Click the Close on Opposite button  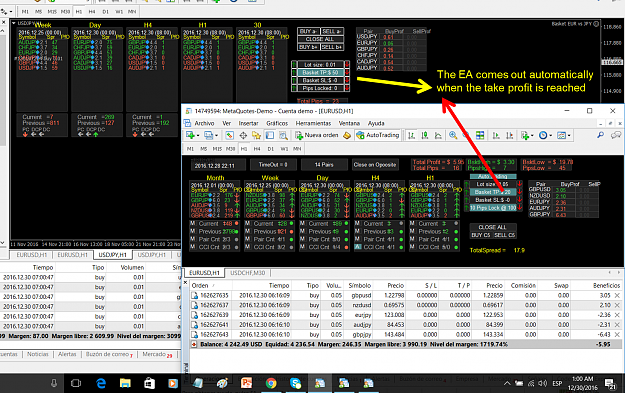point(375,165)
